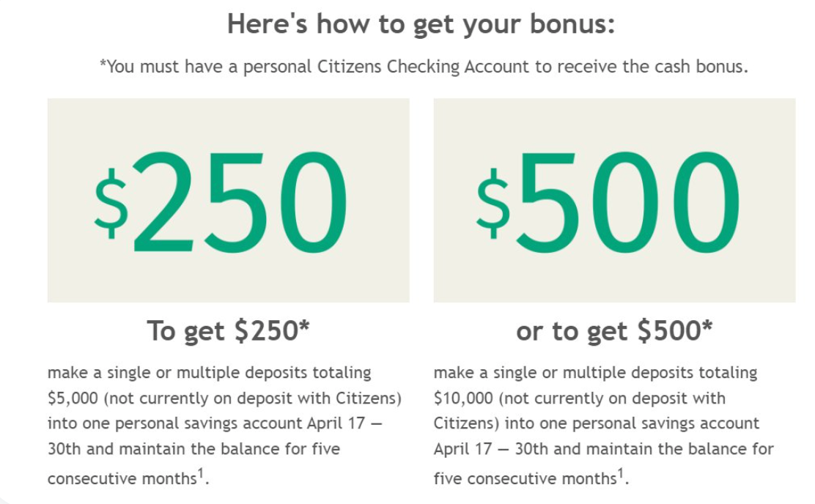Image resolution: width=815 pixels, height=504 pixels.
Task: Open footnote 1 in the $250 offer text
Action: 200,474
